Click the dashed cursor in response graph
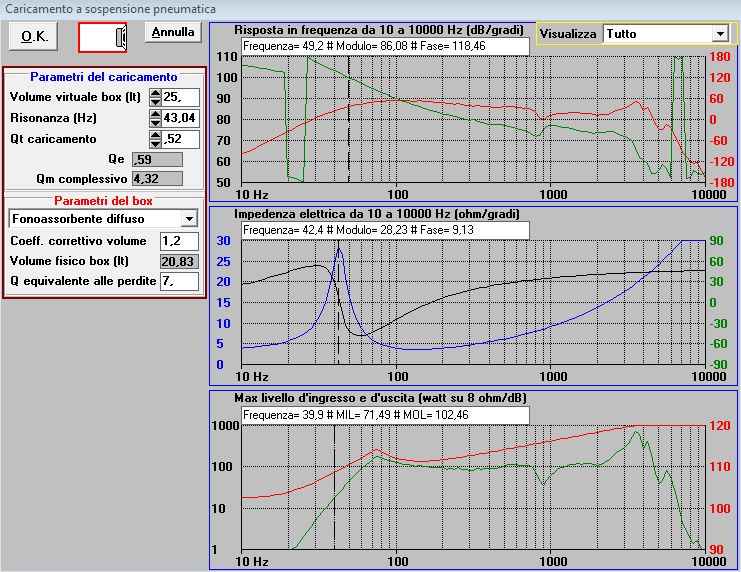741x572 pixels. point(349,119)
